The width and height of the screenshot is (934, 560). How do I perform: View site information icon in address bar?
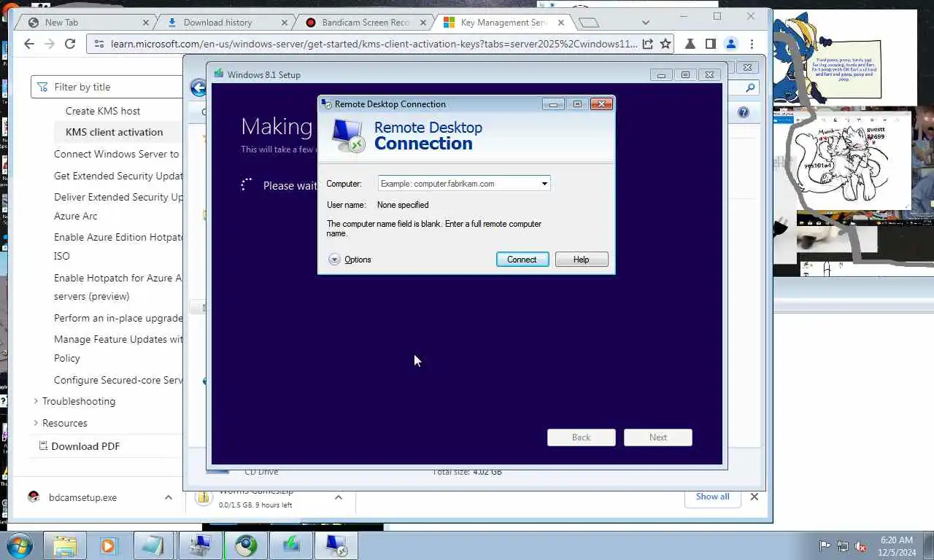[x=99, y=44]
